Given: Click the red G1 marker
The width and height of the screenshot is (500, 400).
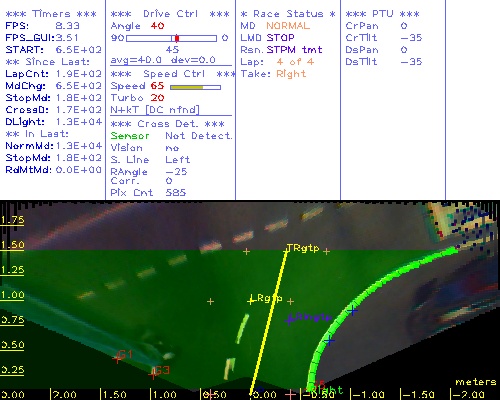Looking at the screenshot, I should [x=123, y=356].
